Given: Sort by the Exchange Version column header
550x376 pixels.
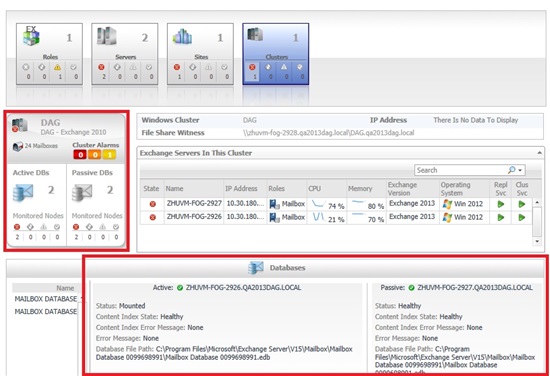Looking at the screenshot, I should (412, 189).
